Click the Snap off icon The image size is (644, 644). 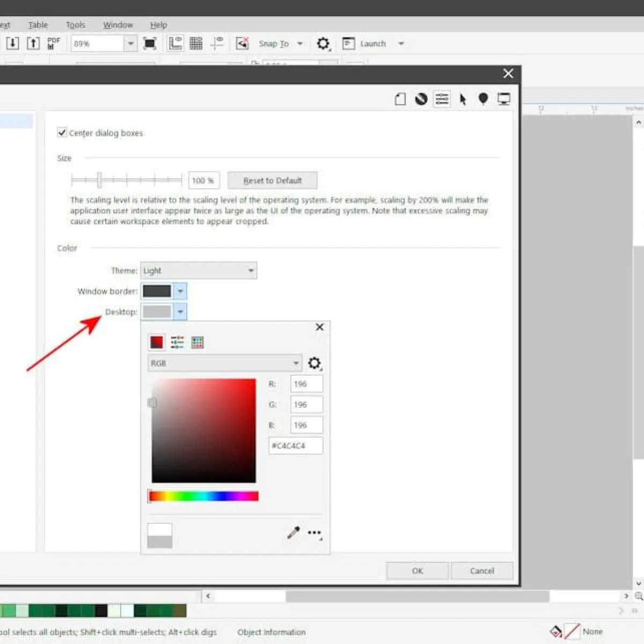(x=243, y=43)
